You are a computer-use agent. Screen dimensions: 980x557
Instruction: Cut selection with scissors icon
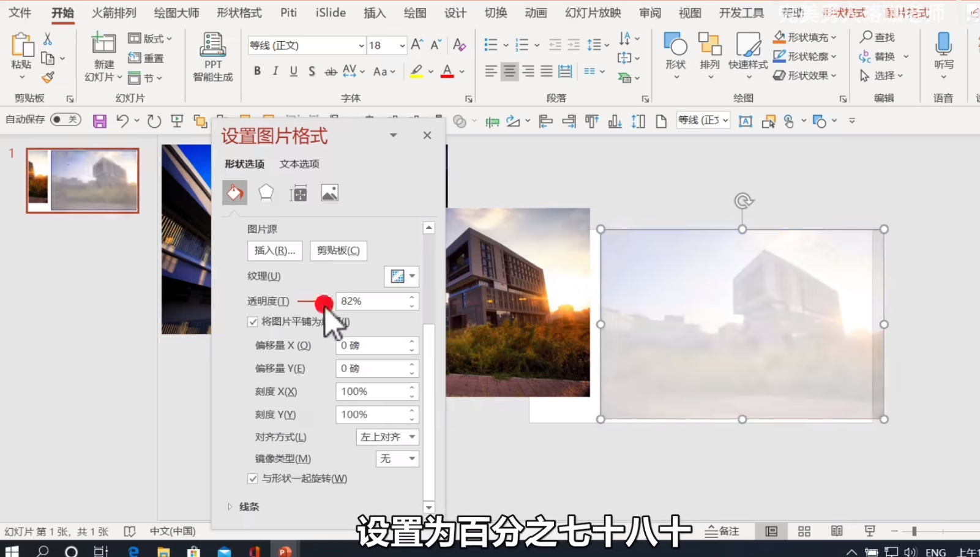[48, 39]
